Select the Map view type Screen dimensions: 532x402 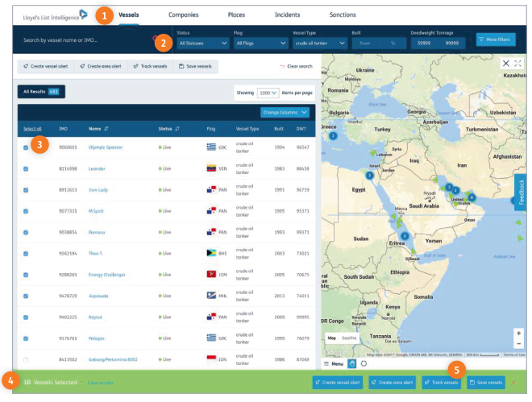(331, 338)
